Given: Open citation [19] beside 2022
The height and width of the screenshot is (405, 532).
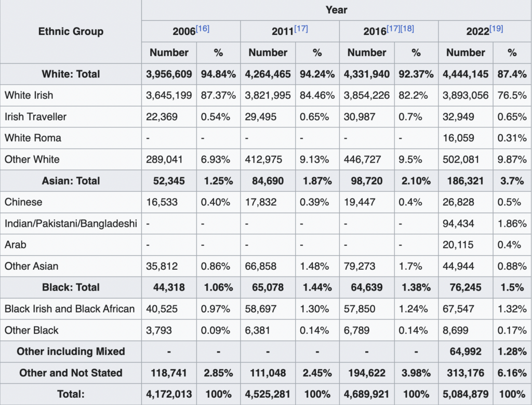Looking at the screenshot, I should 496,29.
